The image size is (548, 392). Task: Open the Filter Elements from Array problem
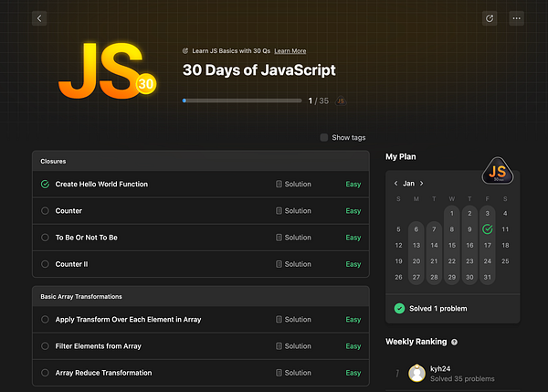(x=99, y=346)
